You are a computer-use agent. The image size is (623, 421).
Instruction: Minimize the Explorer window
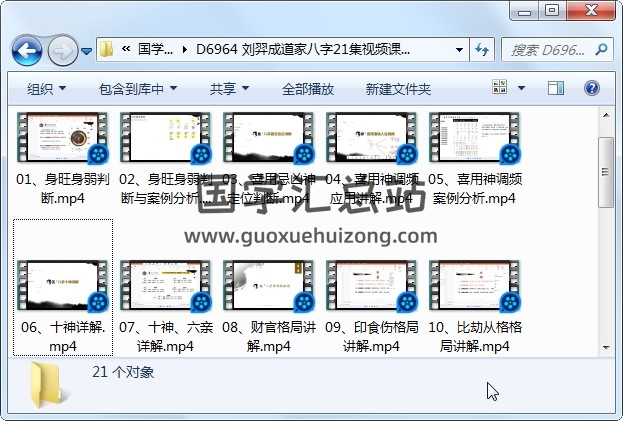coord(525,11)
